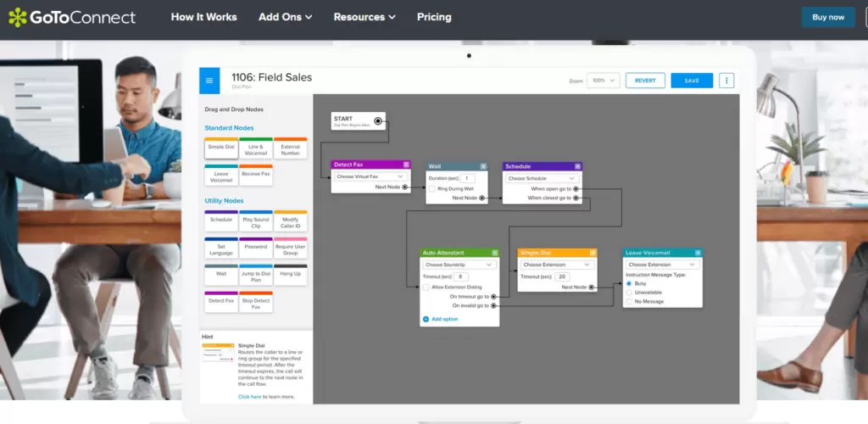Select the Set Language node tile
868x424 pixels.
tap(221, 248)
